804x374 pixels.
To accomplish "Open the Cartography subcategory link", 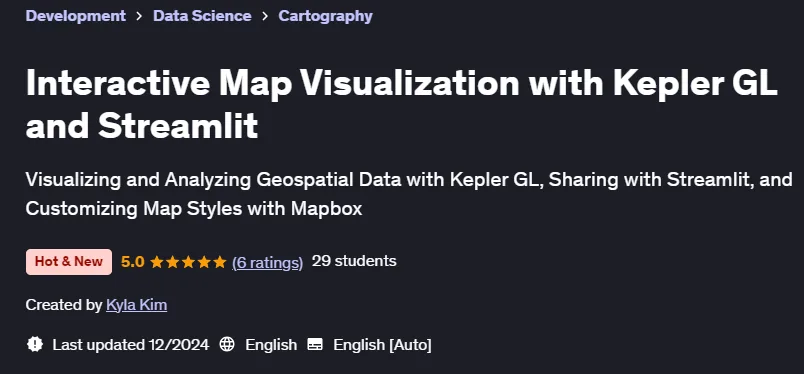I will coord(325,16).
